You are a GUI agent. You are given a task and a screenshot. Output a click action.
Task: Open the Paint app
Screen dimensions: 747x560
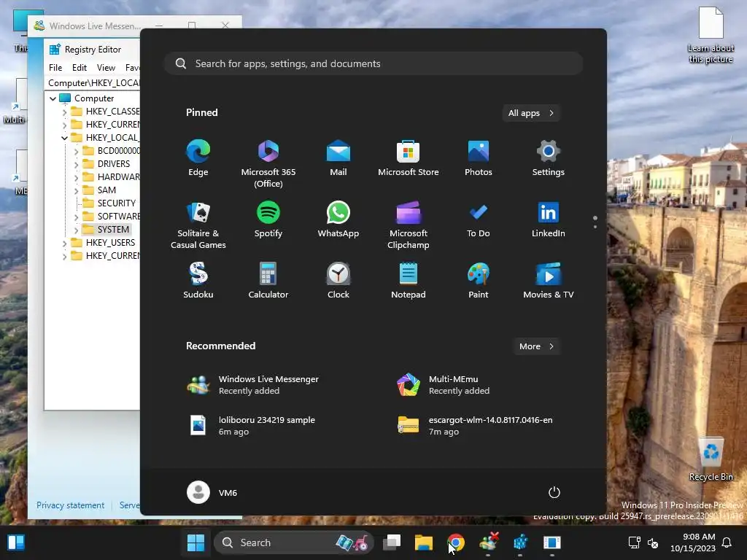[479, 281]
